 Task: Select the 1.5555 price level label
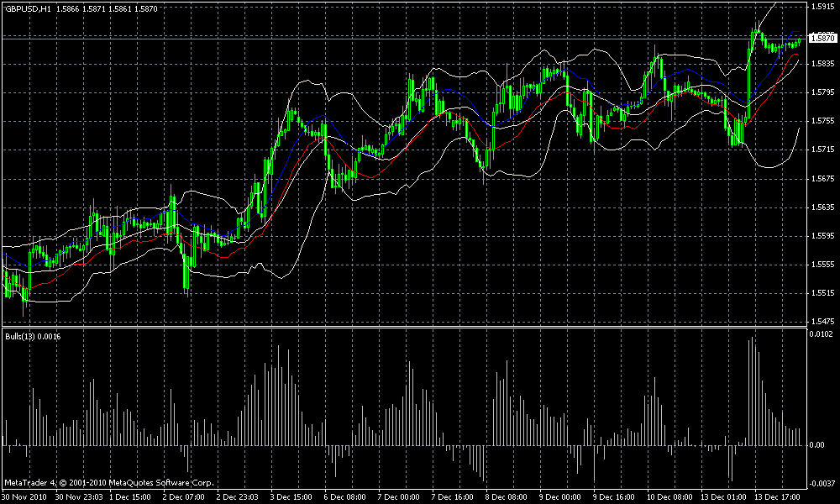pos(823,265)
